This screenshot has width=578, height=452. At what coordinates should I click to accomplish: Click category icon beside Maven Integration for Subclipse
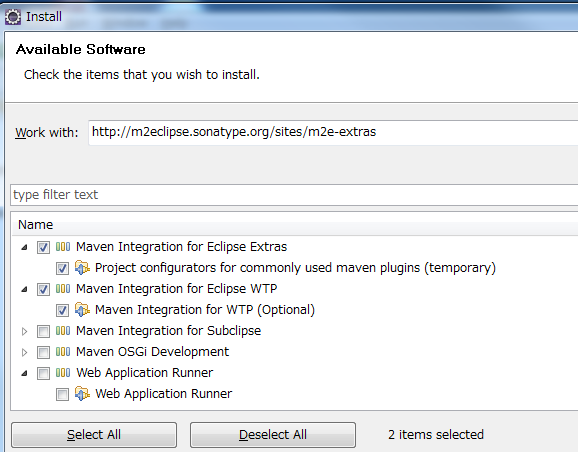click(x=63, y=331)
